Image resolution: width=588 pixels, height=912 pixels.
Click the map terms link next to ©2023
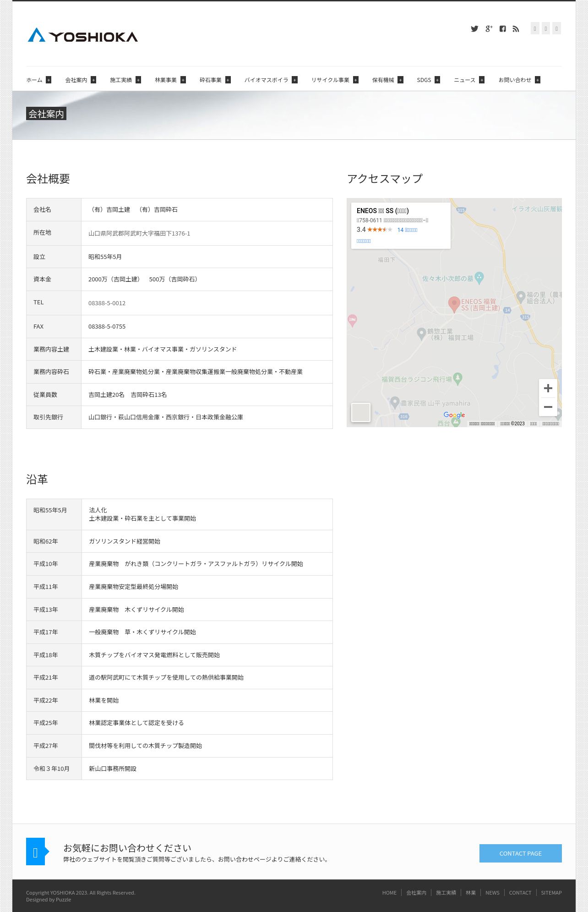(534, 424)
